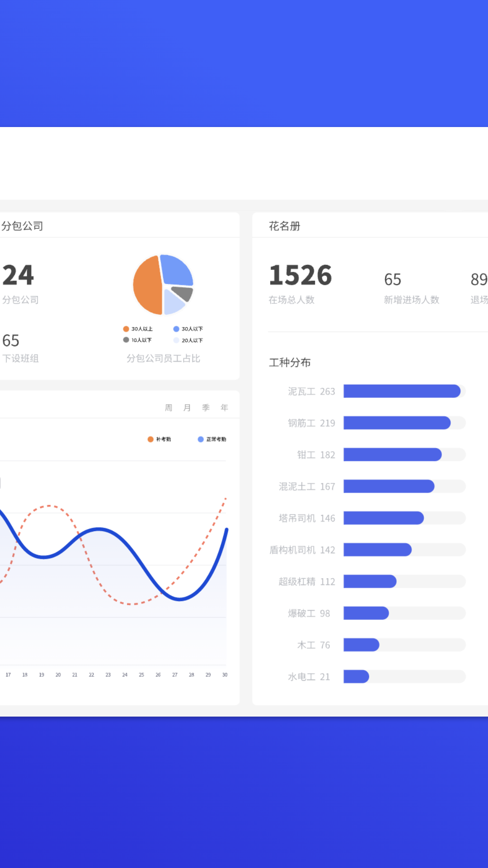The image size is (488, 868).
Task: Click the blue slice of the pie chart
Action: 177,270
